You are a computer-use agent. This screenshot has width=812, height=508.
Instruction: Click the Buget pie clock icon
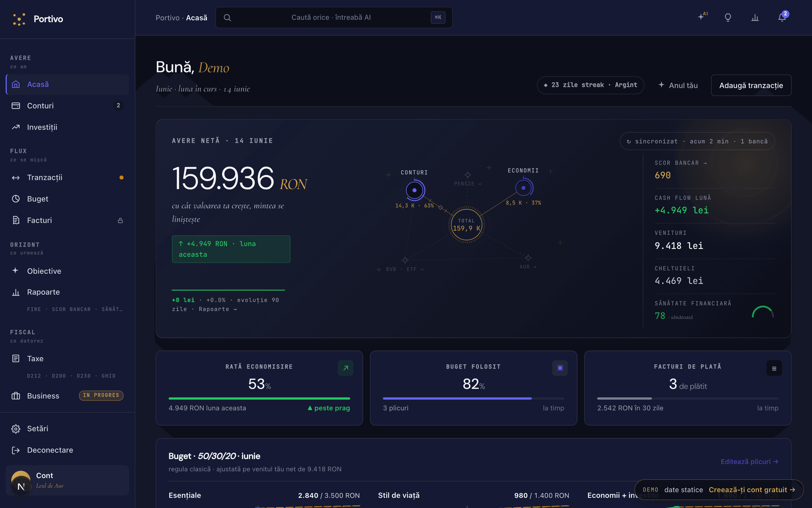coord(16,199)
